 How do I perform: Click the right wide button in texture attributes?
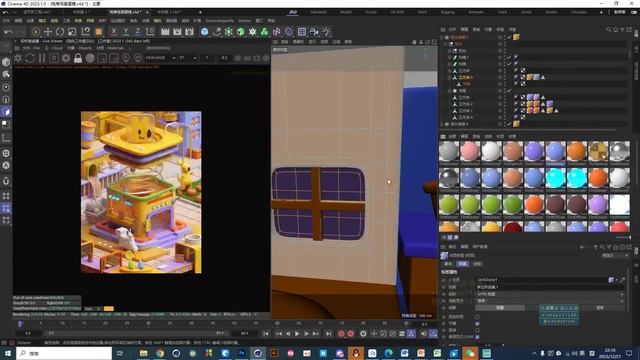600,308
